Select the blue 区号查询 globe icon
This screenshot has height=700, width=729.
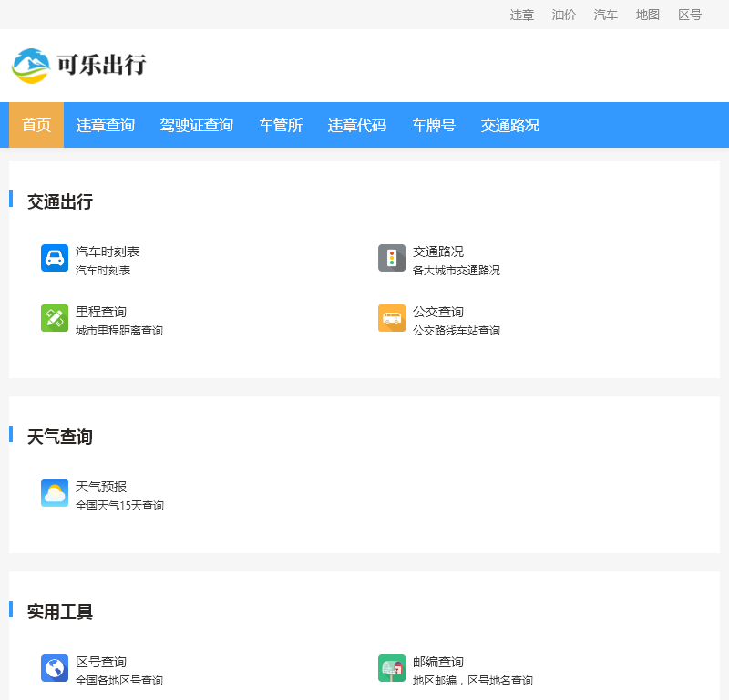pos(54,668)
